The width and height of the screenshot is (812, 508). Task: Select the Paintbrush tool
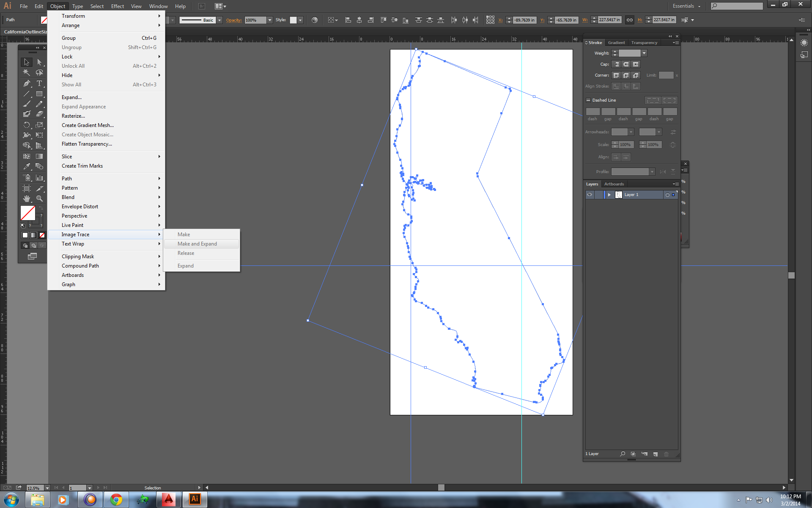pos(27,104)
